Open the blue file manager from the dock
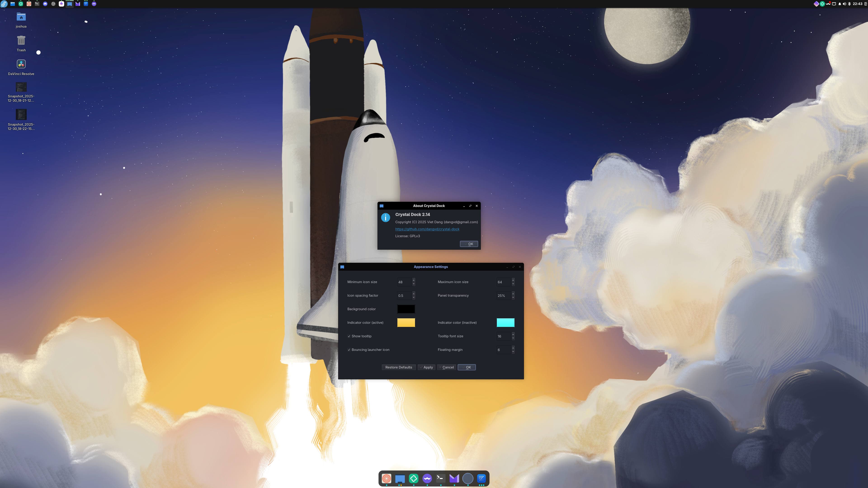The image size is (868, 488). (400, 478)
